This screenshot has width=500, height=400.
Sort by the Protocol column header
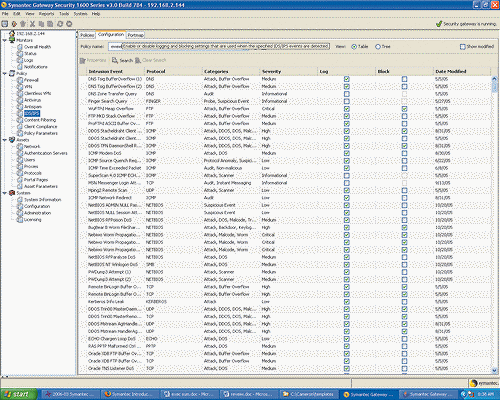[173, 71]
